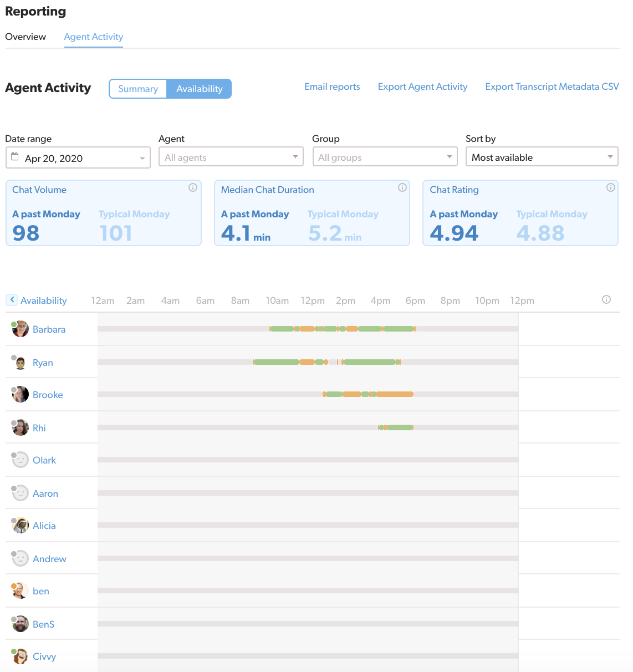Open the Chat Volume info tooltip icon
This screenshot has width=633, height=672.
[x=193, y=188]
